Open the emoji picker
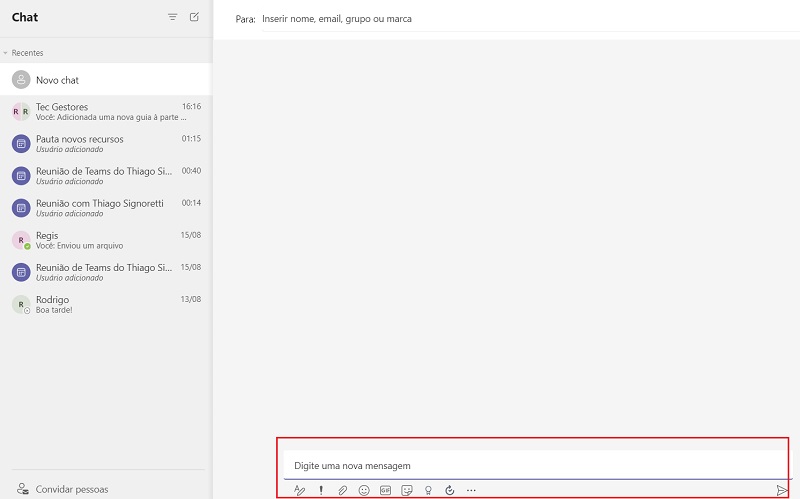This screenshot has width=800, height=499. [x=364, y=490]
